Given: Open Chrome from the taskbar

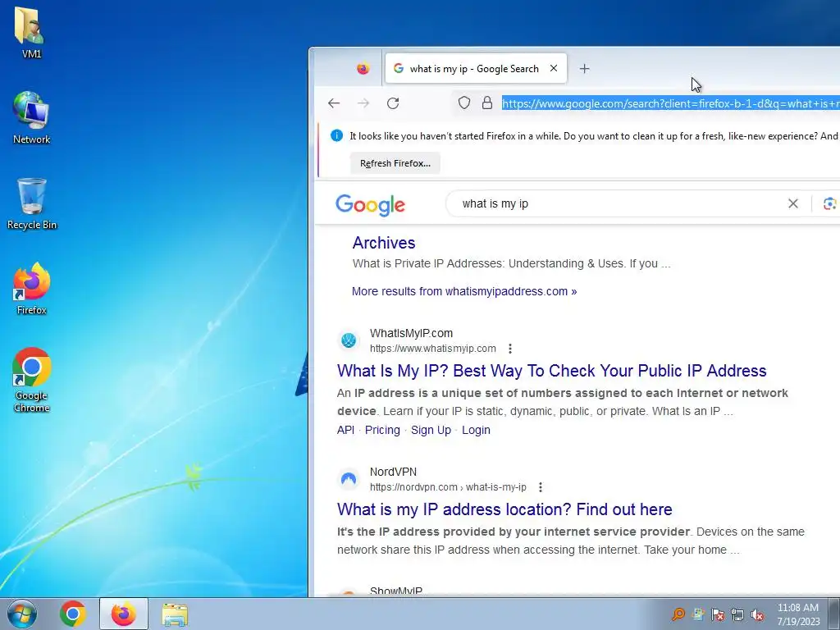Looking at the screenshot, I should pos(73,614).
